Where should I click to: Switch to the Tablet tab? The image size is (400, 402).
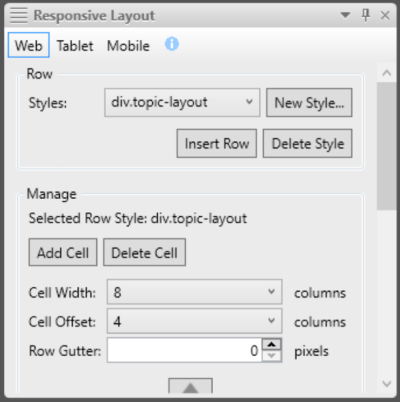coord(75,46)
